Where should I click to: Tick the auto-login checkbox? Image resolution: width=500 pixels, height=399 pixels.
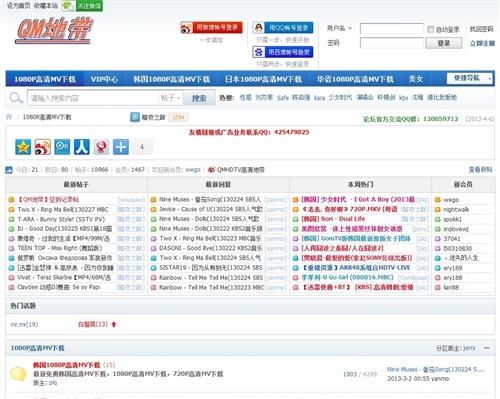click(430, 29)
